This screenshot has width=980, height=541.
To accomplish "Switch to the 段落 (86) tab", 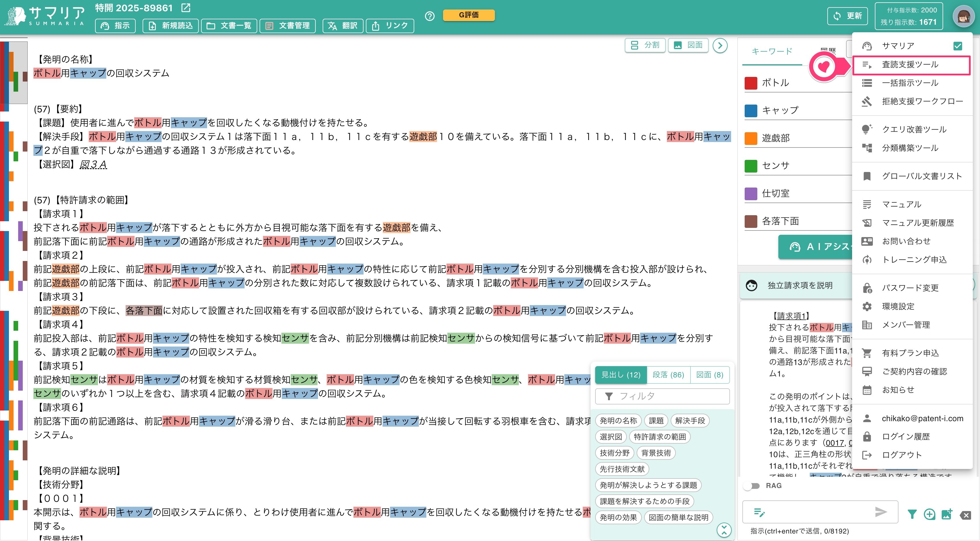I will point(668,375).
